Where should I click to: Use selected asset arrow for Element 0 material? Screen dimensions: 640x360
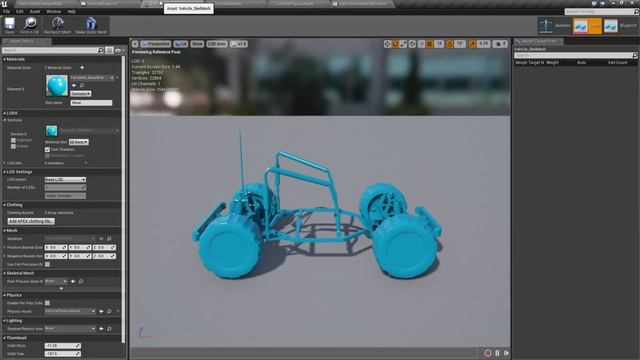pos(74,85)
